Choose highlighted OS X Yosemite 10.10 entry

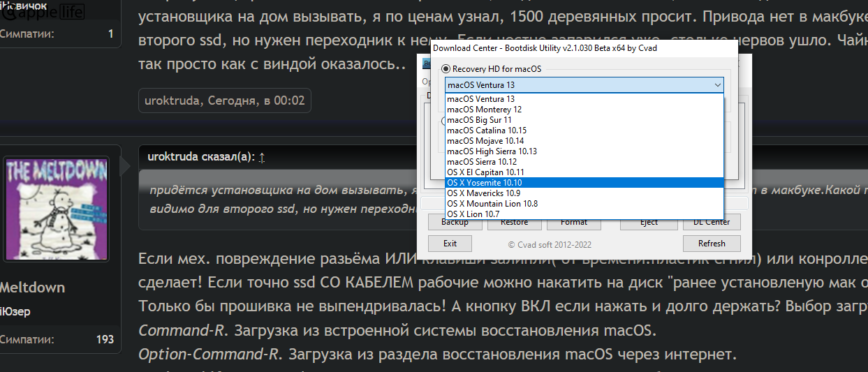pyautogui.click(x=584, y=183)
